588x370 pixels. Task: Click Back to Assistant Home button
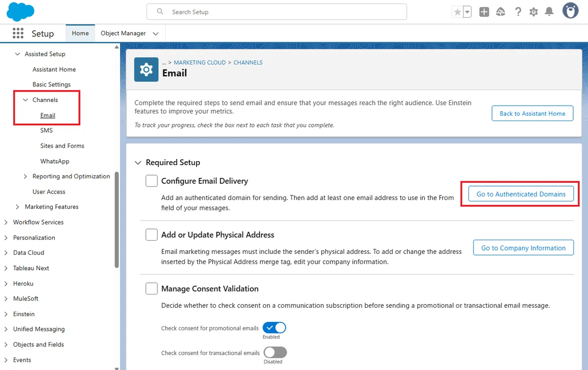(x=533, y=113)
